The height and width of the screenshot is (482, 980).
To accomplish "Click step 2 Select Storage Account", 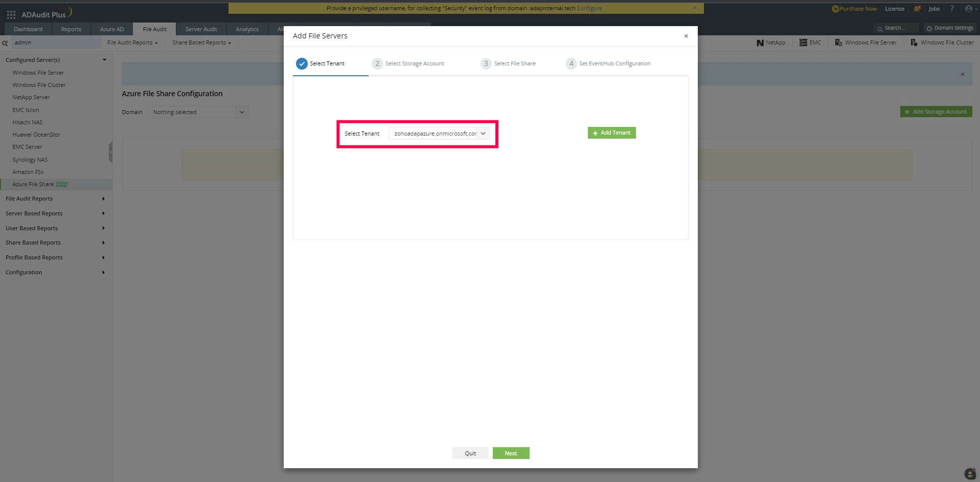I will click(x=408, y=63).
